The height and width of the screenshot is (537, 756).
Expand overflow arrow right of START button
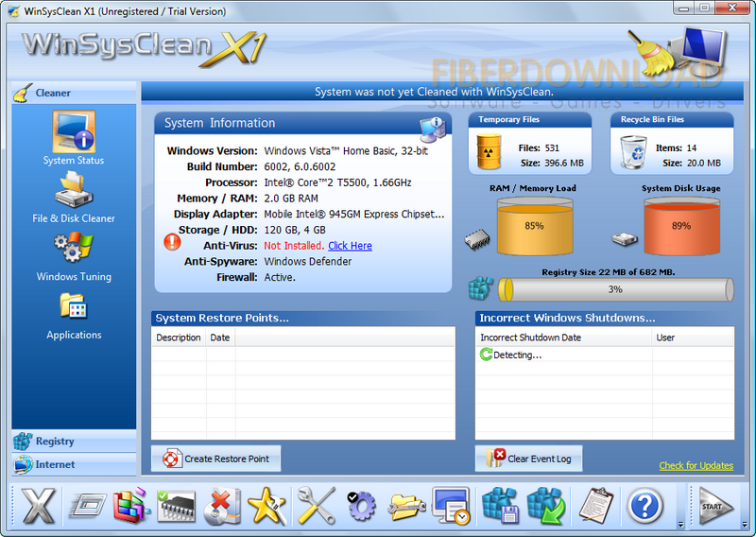pos(745,525)
